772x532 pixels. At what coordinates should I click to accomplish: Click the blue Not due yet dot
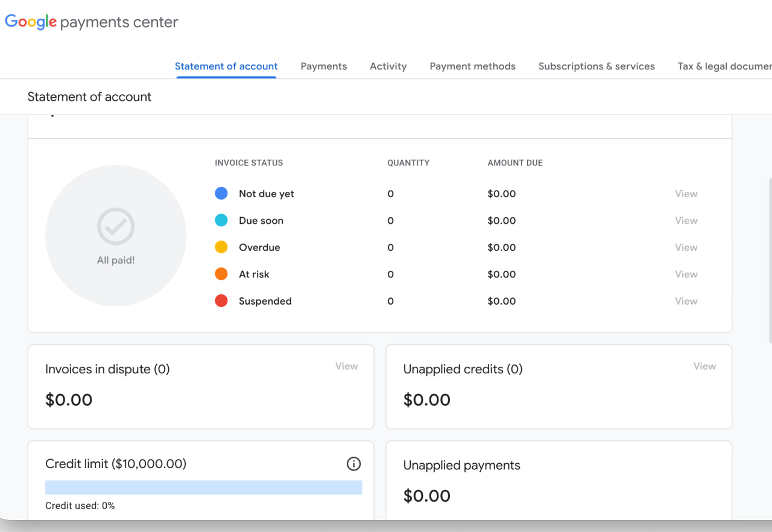pyautogui.click(x=221, y=194)
